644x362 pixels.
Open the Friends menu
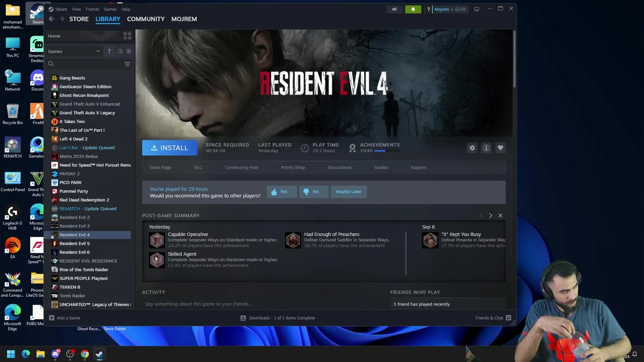pyautogui.click(x=92, y=9)
